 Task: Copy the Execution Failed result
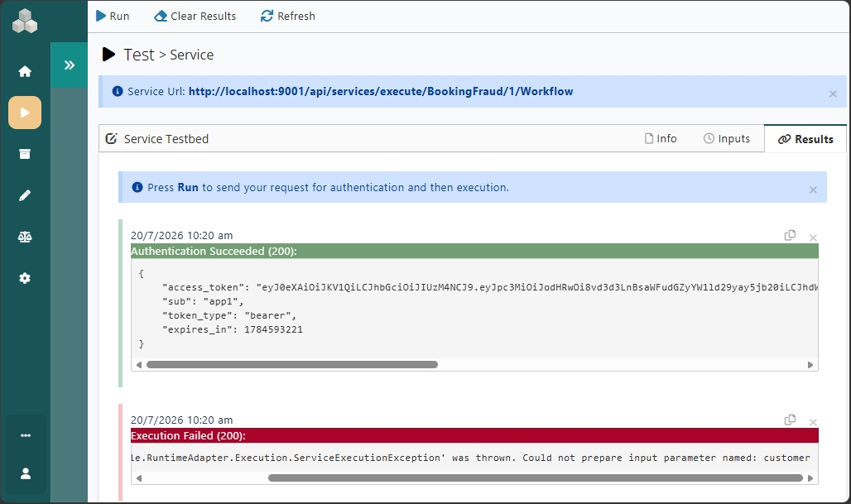coord(791,420)
